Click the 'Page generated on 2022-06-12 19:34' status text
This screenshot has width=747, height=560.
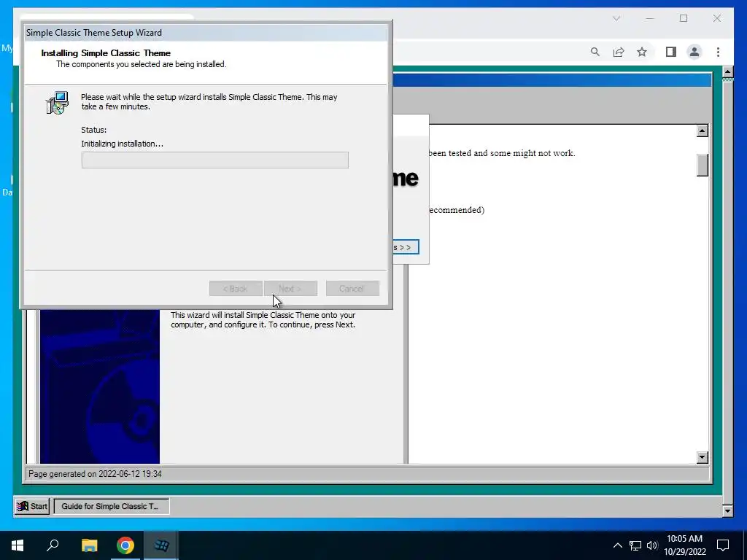pyautogui.click(x=95, y=474)
